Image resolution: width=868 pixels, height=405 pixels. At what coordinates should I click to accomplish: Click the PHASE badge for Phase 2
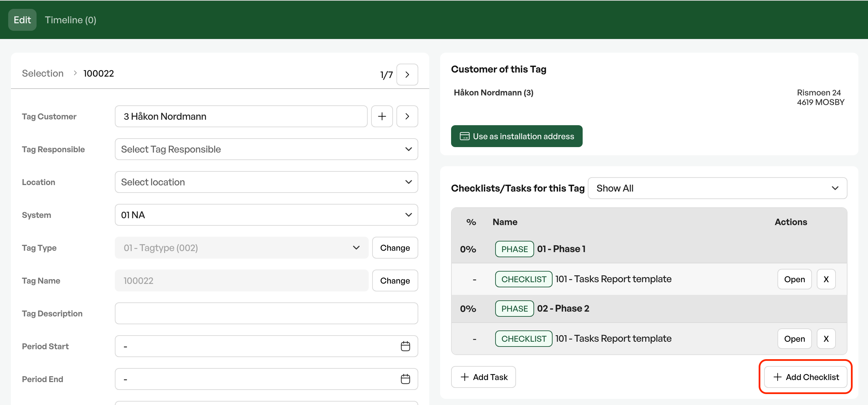pyautogui.click(x=514, y=309)
